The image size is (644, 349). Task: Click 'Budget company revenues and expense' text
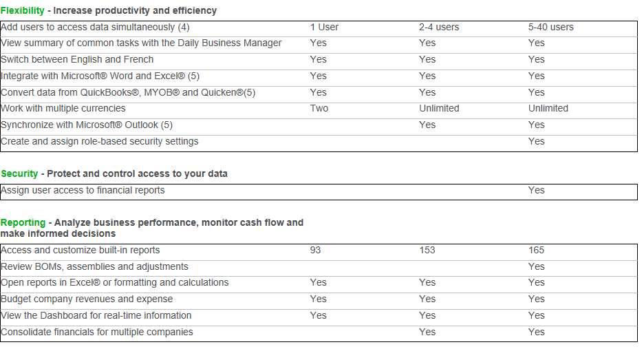pos(87,299)
